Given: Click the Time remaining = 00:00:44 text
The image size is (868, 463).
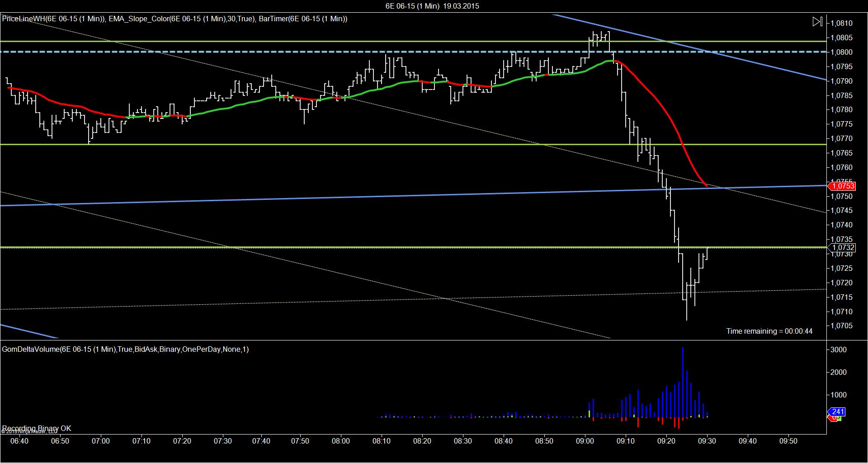Looking at the screenshot, I should (769, 331).
